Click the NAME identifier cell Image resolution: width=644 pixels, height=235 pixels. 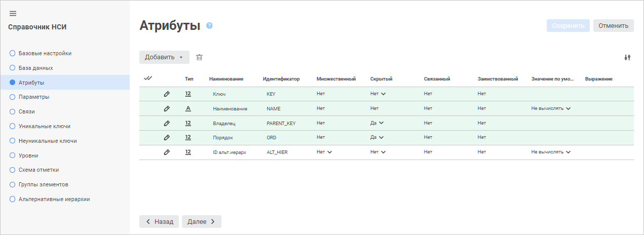[x=274, y=108]
